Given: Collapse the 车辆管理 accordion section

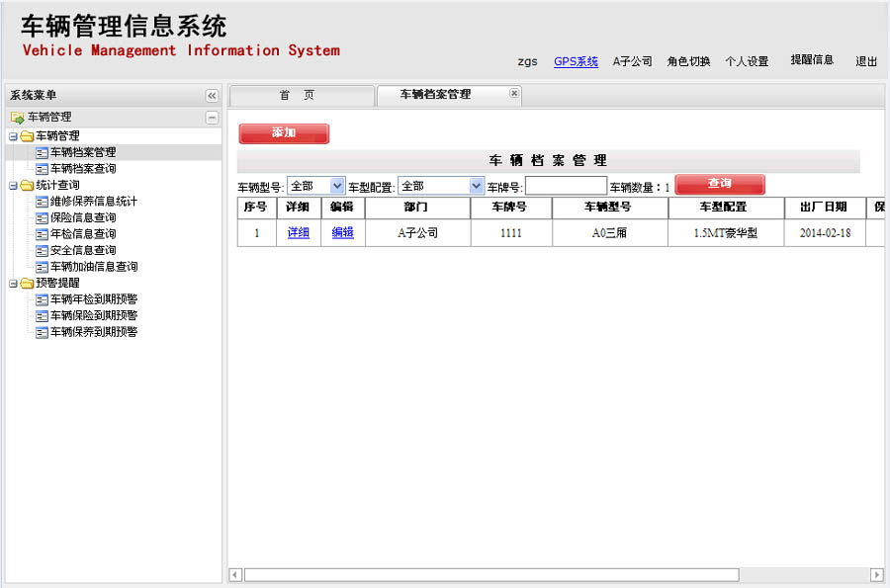Looking at the screenshot, I should coord(212,118).
